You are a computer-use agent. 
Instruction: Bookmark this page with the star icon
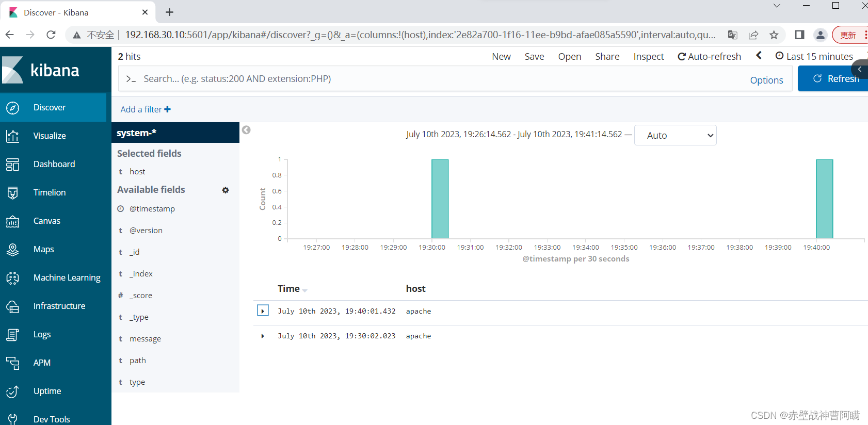774,35
